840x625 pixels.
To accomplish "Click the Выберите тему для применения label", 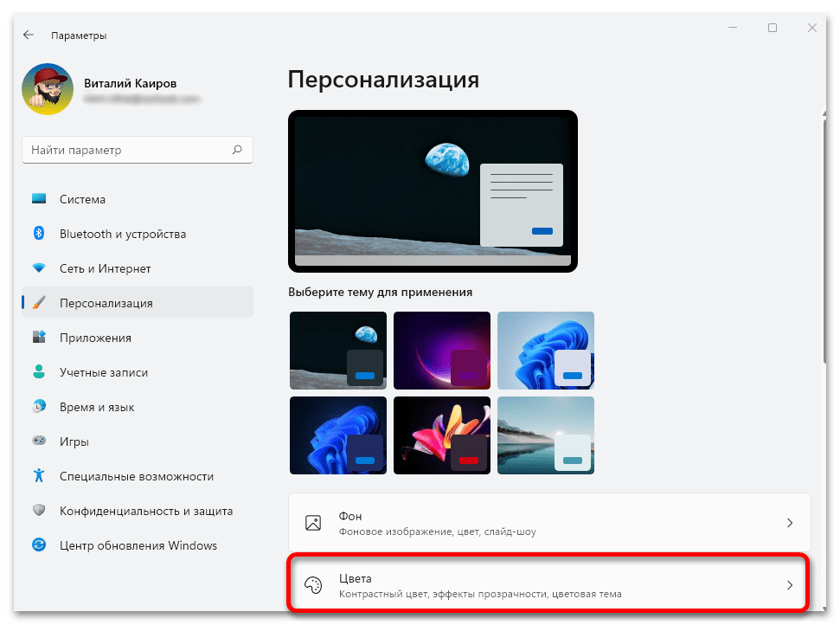I will click(381, 292).
